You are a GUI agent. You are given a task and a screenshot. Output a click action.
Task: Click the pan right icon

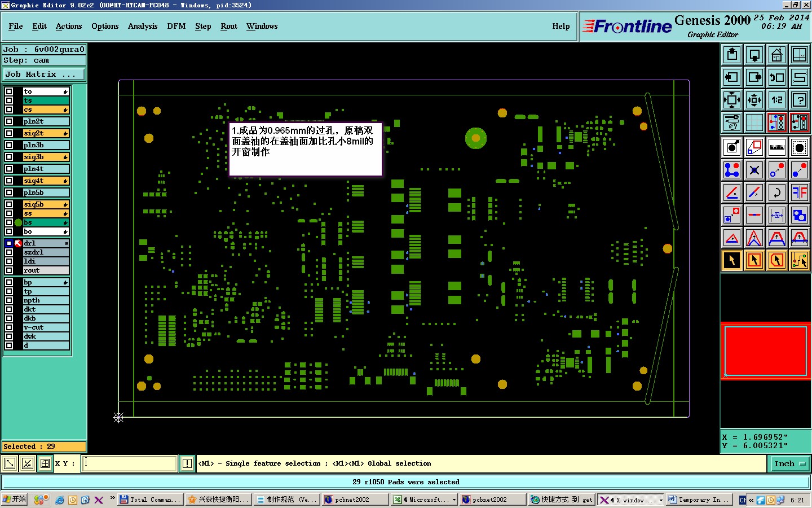754,77
